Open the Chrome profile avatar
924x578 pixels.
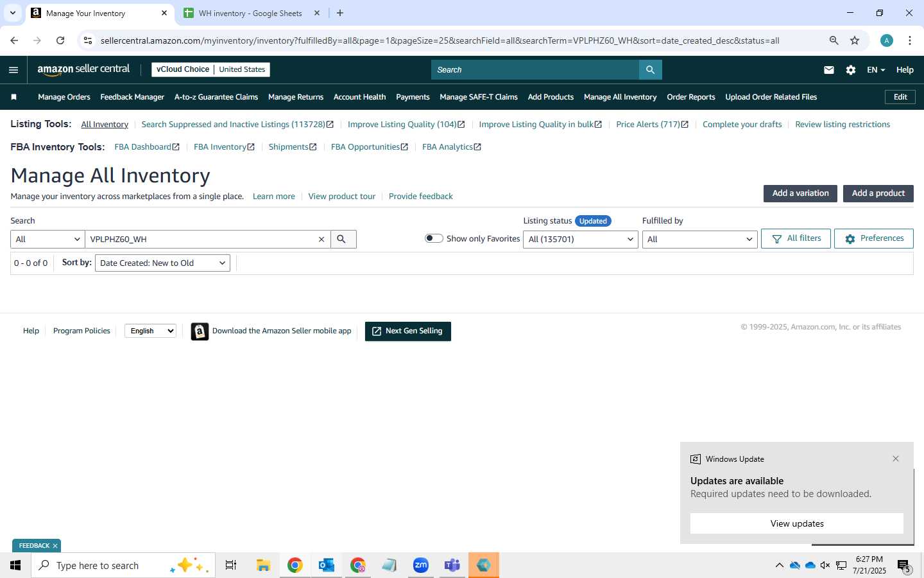[887, 40]
